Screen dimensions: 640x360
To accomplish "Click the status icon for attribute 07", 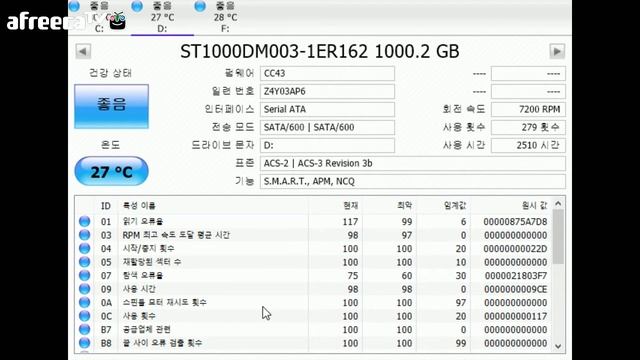I will coord(84,275).
